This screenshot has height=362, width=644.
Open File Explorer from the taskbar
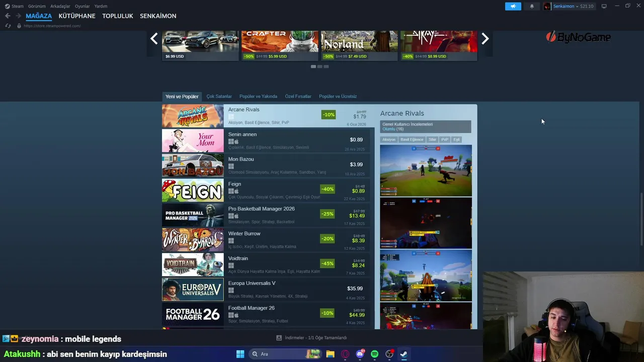pyautogui.click(x=330, y=354)
